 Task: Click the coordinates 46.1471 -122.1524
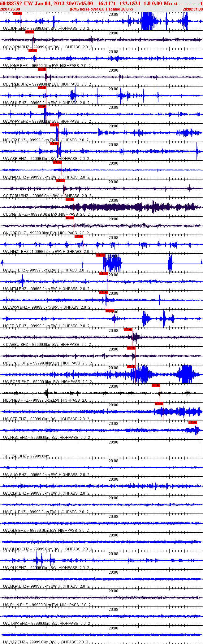[x=119, y=3]
